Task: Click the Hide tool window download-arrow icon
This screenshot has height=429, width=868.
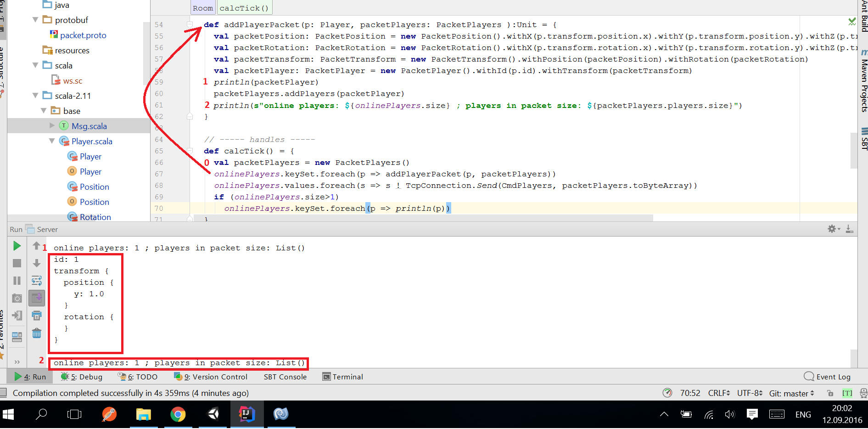Action: coord(850,229)
